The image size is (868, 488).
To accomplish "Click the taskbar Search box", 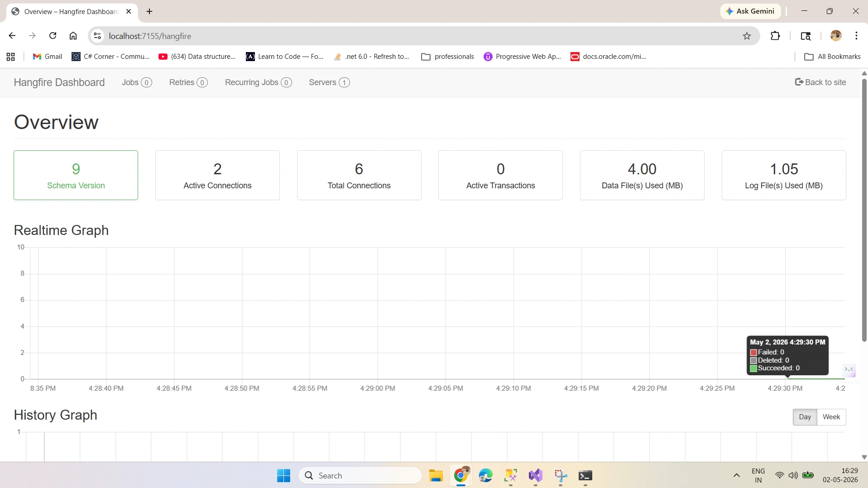I will (360, 476).
